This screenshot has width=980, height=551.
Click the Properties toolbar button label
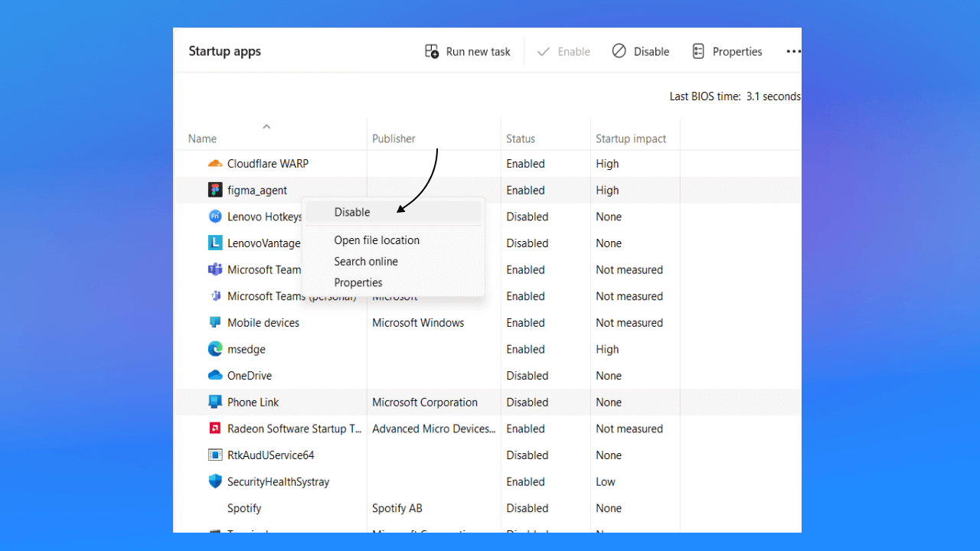(737, 51)
